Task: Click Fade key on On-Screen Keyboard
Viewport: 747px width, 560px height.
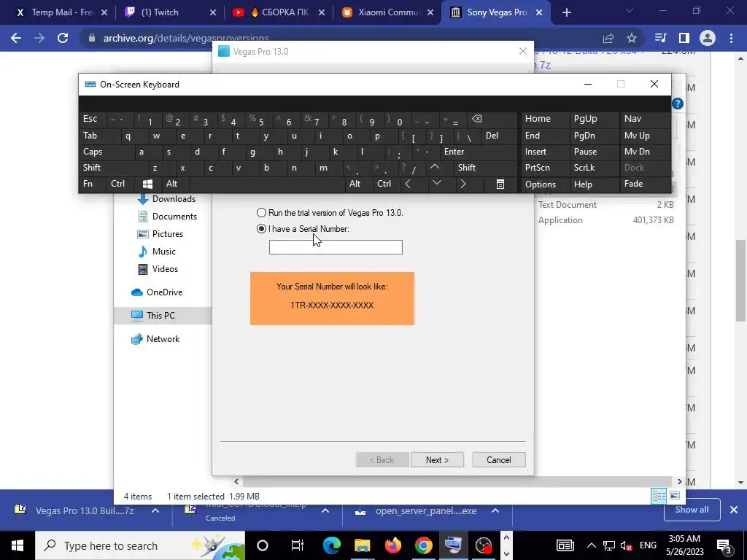Action: [x=634, y=184]
